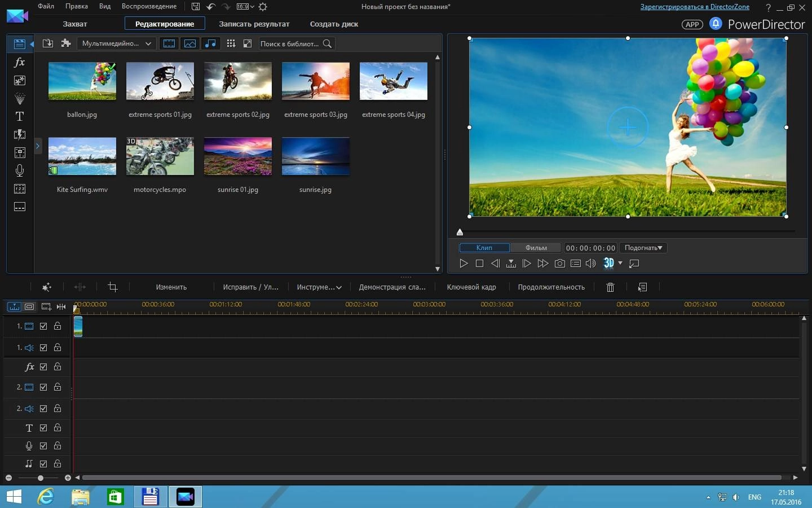This screenshot has height=508, width=812.
Task: Open the PiP objects room
Action: pos(20,80)
